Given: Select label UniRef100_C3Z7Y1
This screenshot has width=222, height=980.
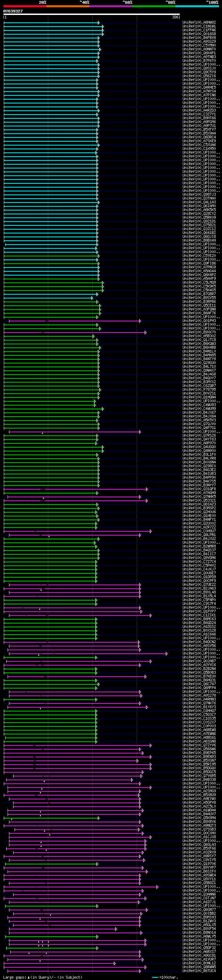Looking at the screenshot, I should point(199,114).
